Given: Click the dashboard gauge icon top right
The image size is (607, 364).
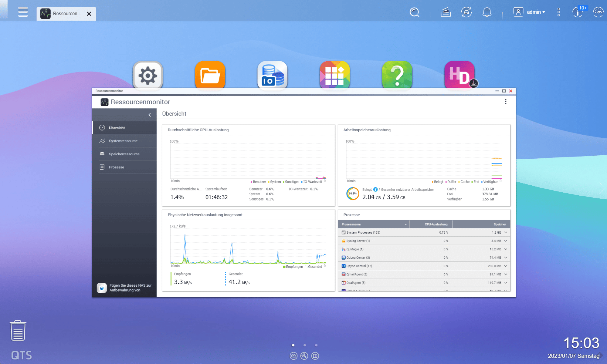Looking at the screenshot, I should pyautogui.click(x=598, y=12).
